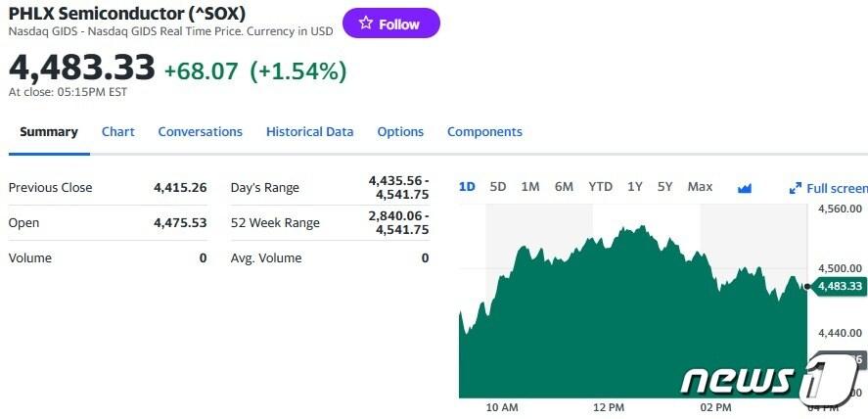This screenshot has height=419, width=868.
Task: Switch chart to 1Y range
Action: tap(635, 187)
